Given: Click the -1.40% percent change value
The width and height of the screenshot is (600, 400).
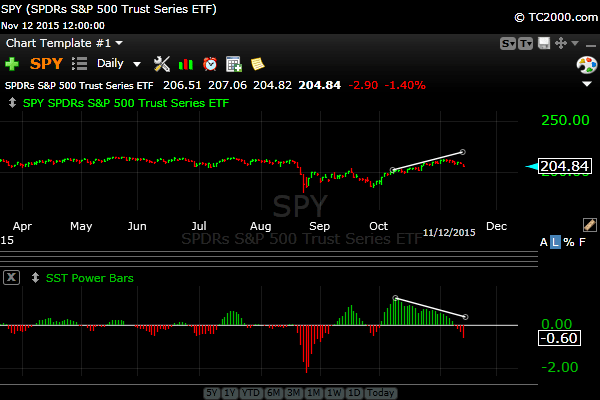Looking at the screenshot, I should (405, 85).
